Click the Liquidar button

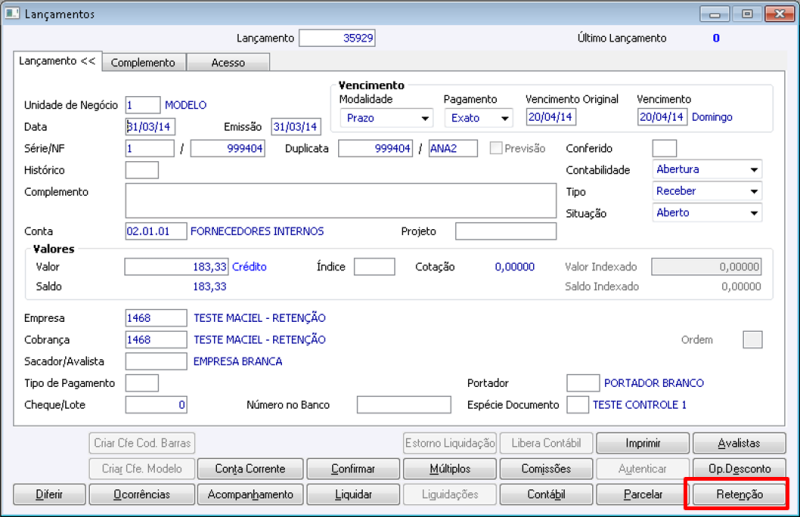(x=354, y=494)
